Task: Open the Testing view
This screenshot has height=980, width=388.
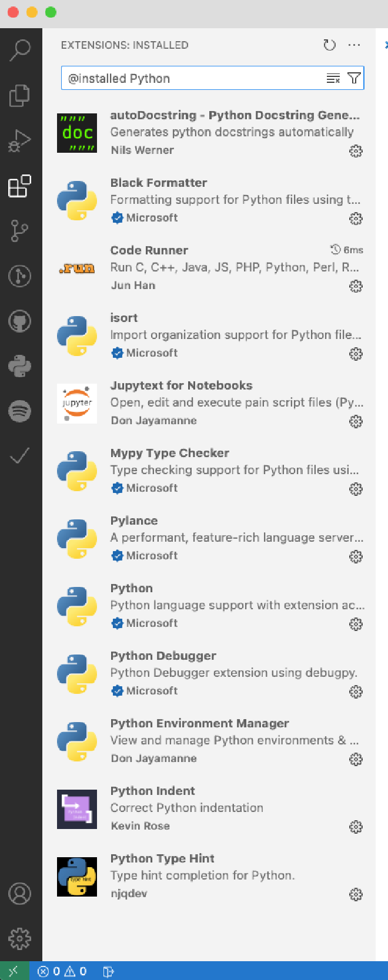Action: point(21,454)
